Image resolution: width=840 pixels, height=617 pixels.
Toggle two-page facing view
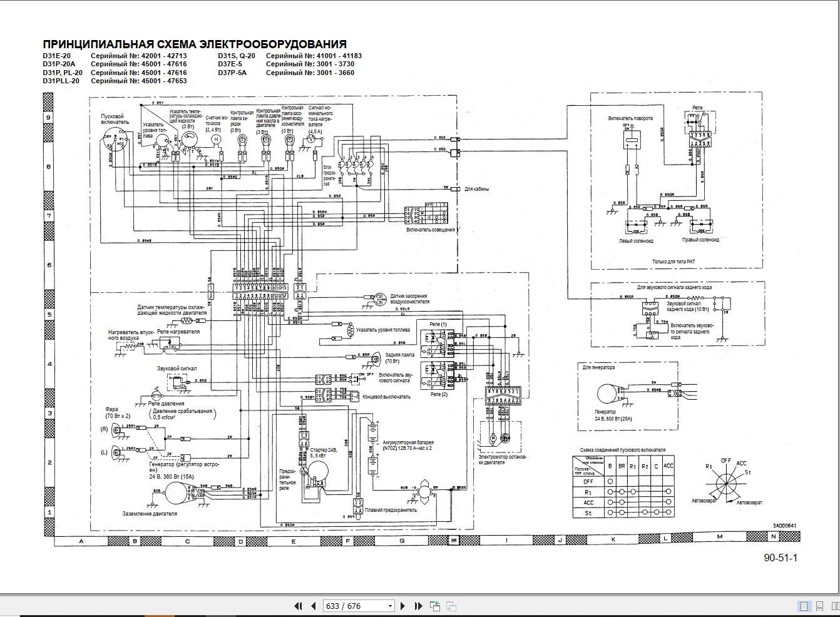tap(835, 606)
